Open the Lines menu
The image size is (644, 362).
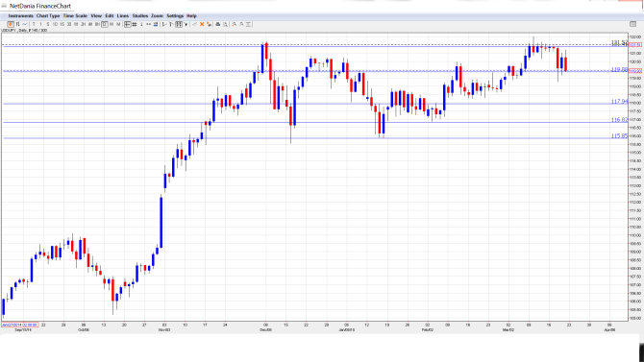pos(123,15)
